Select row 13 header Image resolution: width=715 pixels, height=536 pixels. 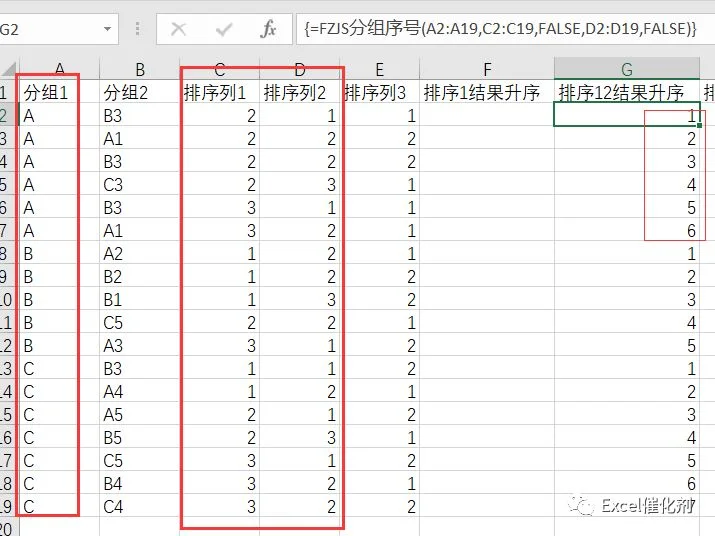tap(9, 368)
